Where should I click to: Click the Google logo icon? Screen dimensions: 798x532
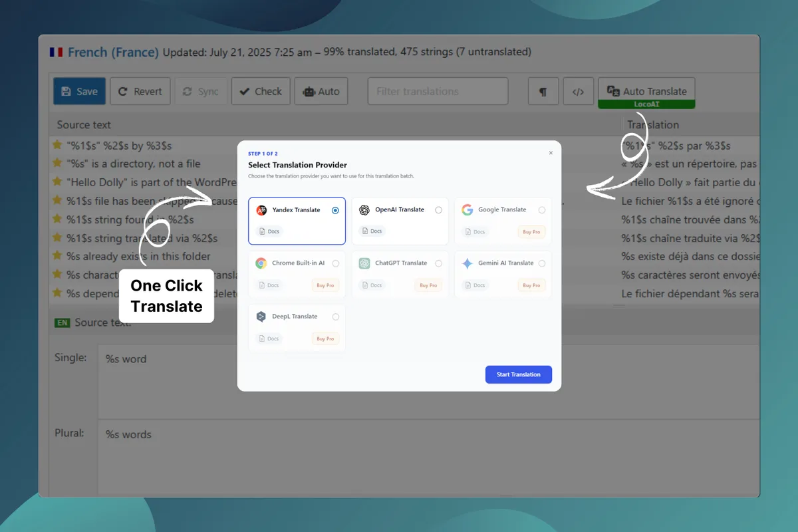[x=467, y=210]
